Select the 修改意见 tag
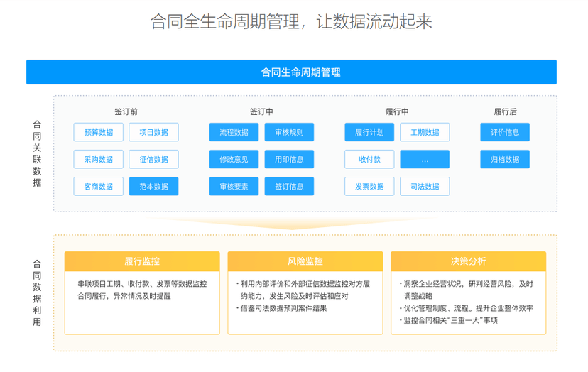588x372 pixels. click(234, 159)
